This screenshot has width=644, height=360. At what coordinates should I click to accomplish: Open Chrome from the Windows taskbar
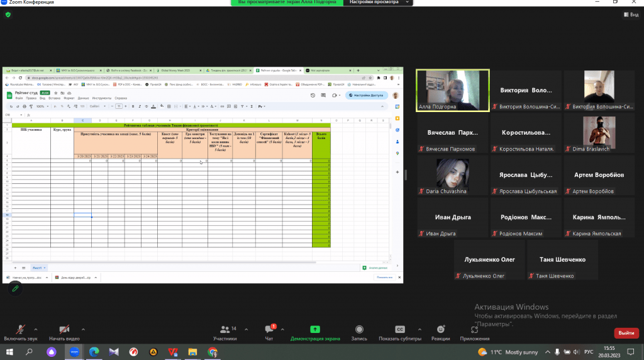point(213,352)
